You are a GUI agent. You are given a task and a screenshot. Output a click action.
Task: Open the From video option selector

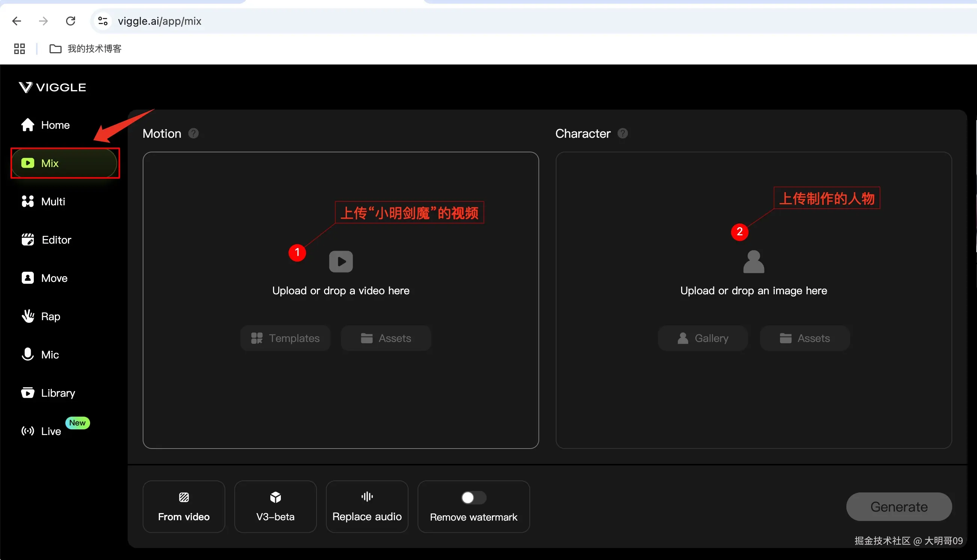tap(184, 507)
